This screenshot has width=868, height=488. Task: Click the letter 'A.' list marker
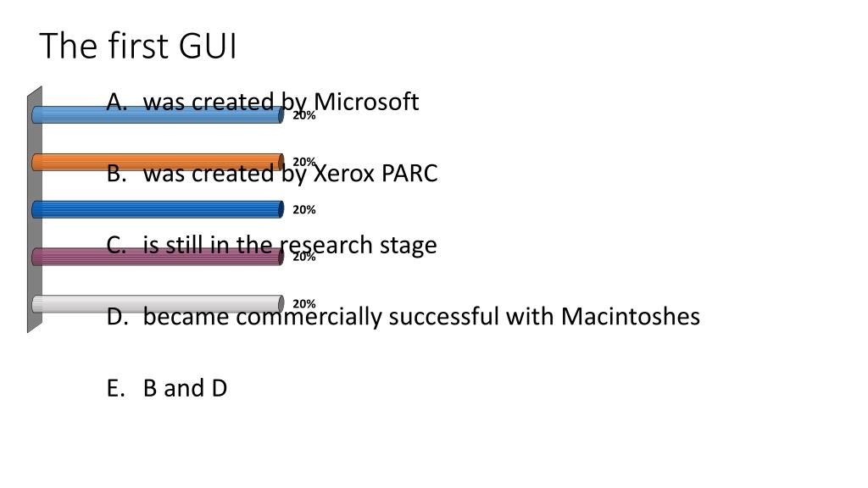pyautogui.click(x=117, y=102)
